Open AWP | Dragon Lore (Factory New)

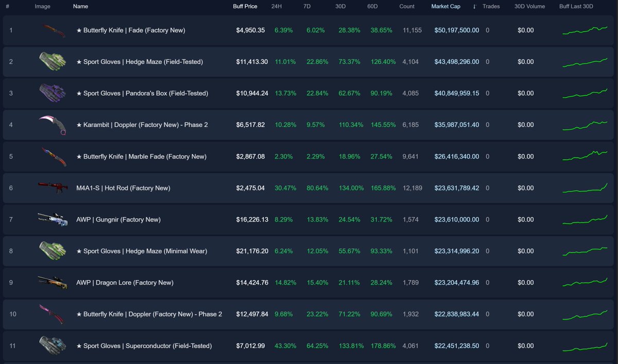(x=125, y=282)
